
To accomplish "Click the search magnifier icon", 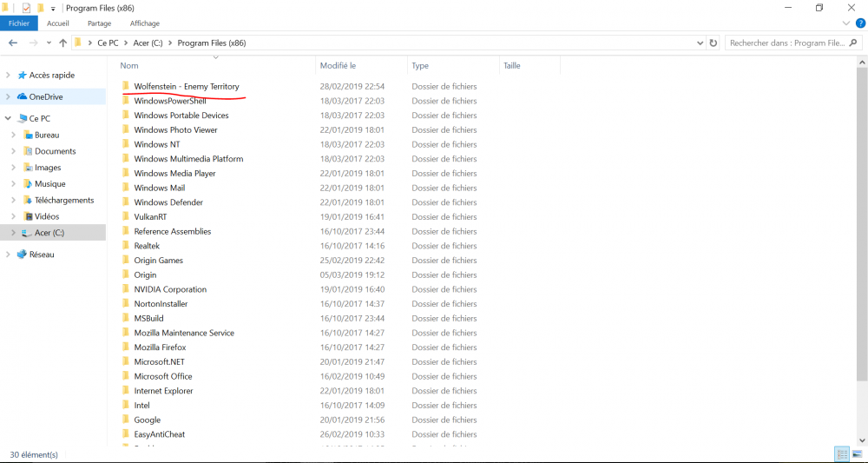I will tap(853, 43).
